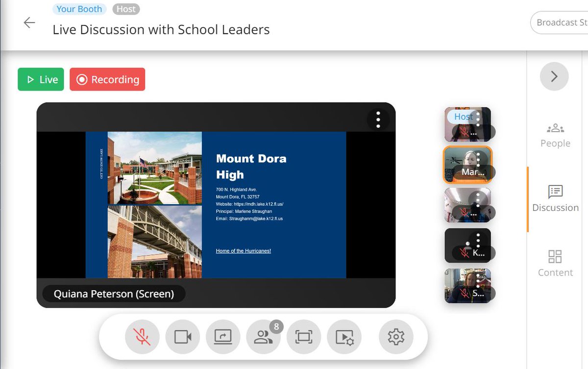Click the muted mic icon on K... thumbnail
This screenshot has height=369, width=588.
[464, 253]
